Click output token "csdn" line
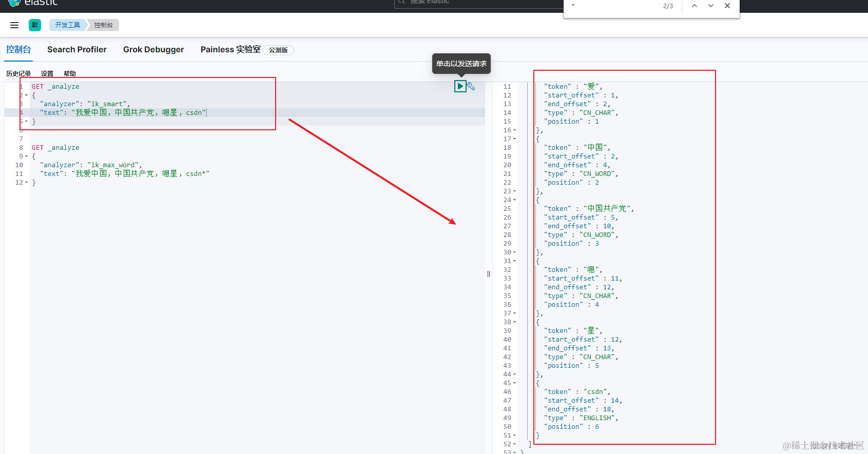Image resolution: width=868 pixels, height=454 pixels. pyautogui.click(x=577, y=392)
